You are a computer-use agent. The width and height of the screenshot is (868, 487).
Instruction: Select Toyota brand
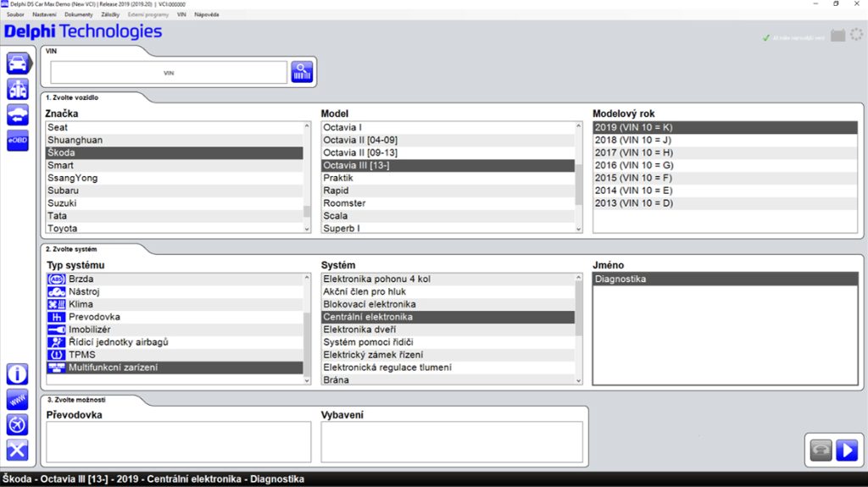tap(174, 228)
